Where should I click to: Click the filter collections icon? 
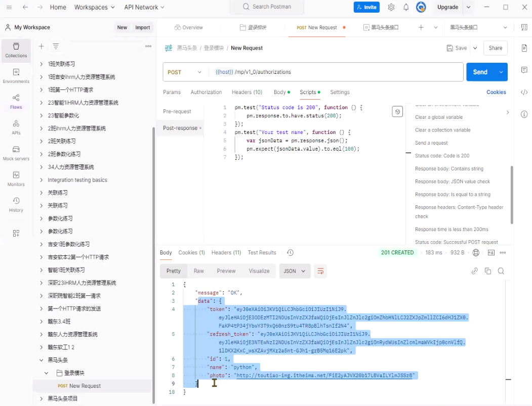pos(56,46)
